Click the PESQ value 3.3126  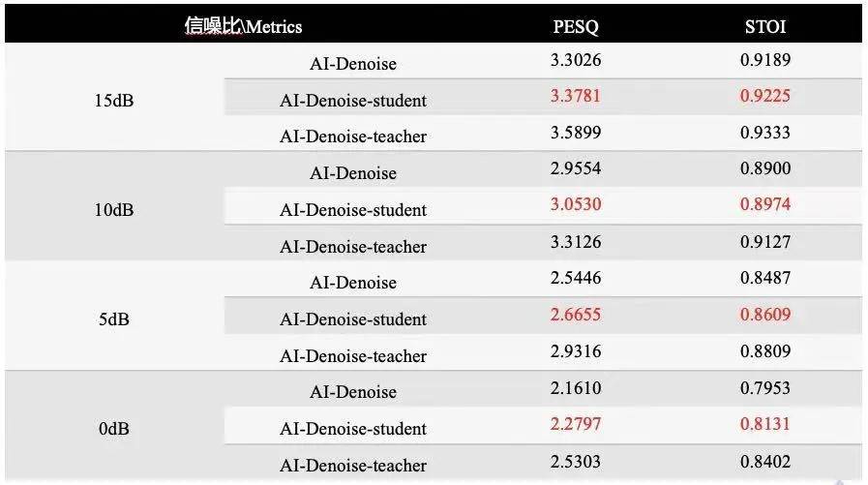(576, 242)
